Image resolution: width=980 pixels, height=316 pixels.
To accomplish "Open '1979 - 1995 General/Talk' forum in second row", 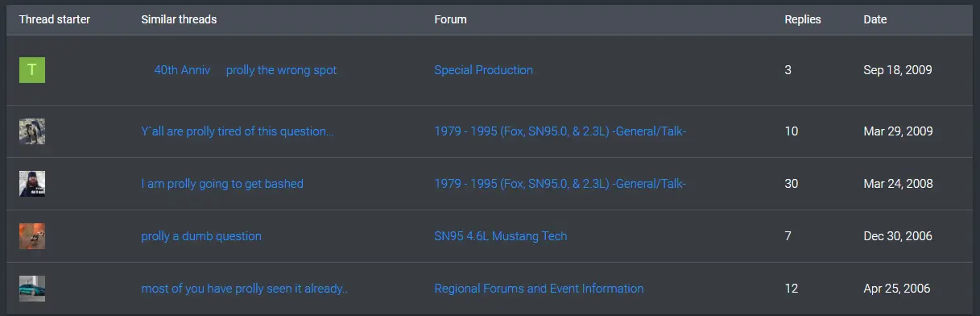I will (x=560, y=131).
